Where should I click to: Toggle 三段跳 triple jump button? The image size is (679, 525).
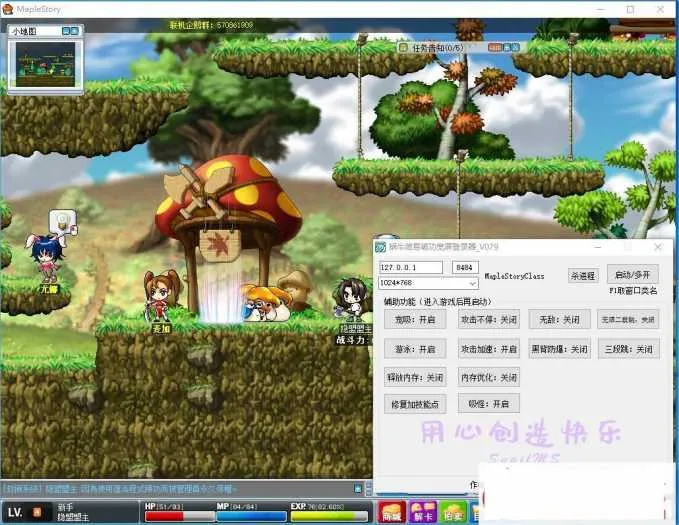[628, 349]
